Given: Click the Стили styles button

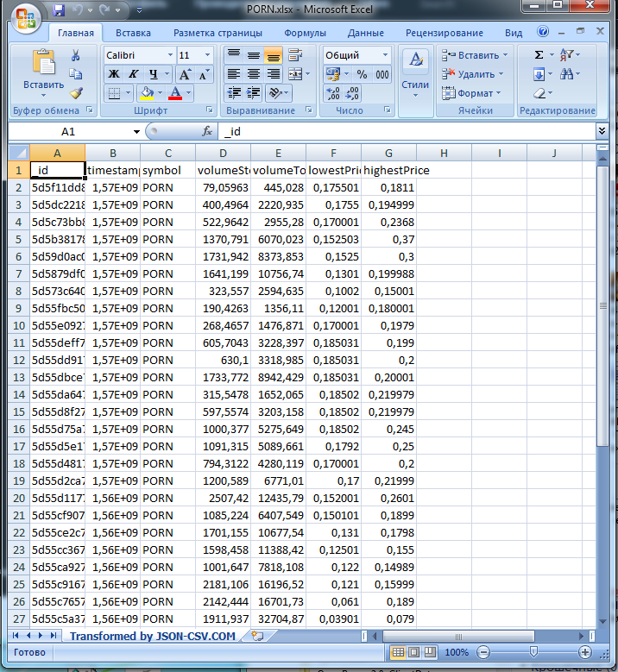Looking at the screenshot, I should (x=415, y=74).
